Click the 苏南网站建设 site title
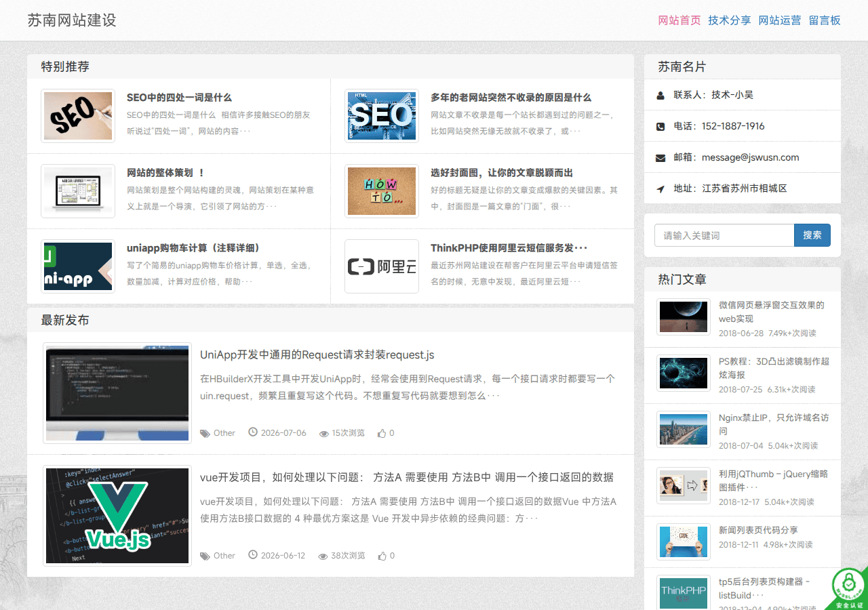The width and height of the screenshot is (868, 610). pyautogui.click(x=72, y=20)
